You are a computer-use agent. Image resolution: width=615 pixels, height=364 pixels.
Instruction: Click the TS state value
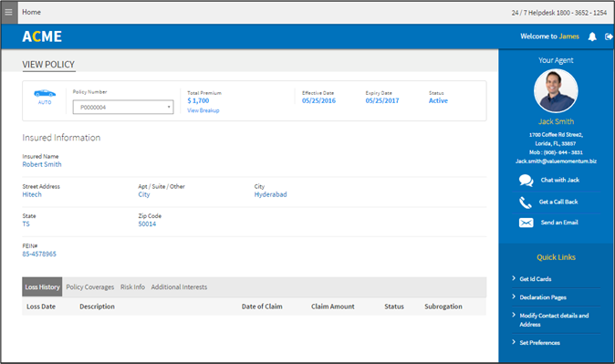coord(26,224)
